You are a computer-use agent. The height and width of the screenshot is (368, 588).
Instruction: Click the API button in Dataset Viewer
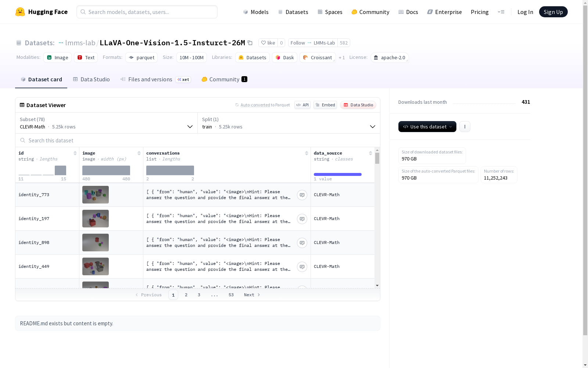pos(302,105)
